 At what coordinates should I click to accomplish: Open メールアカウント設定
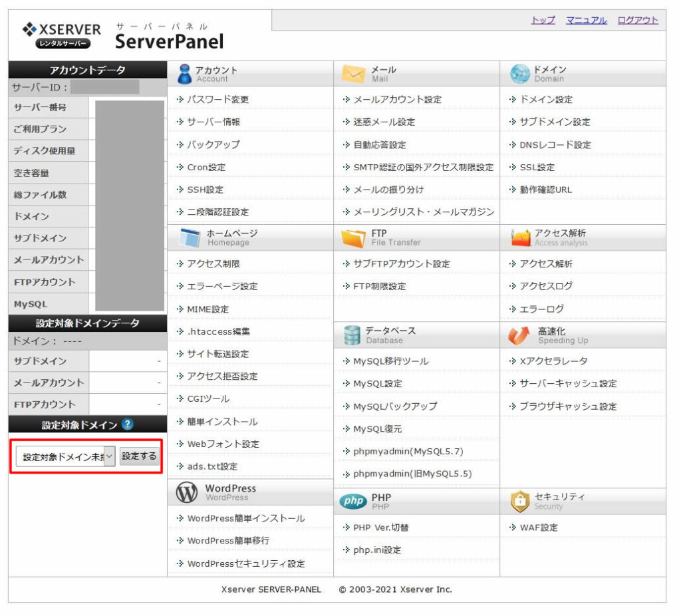(x=398, y=100)
